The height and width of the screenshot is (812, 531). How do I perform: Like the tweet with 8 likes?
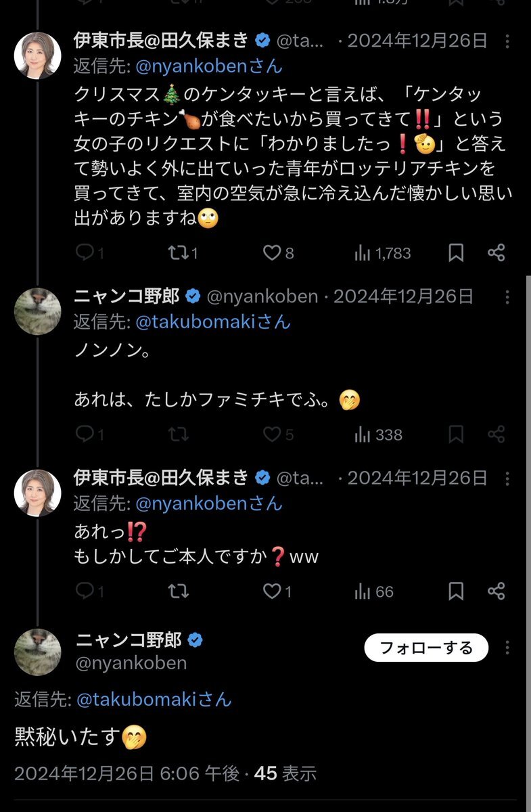(x=272, y=253)
